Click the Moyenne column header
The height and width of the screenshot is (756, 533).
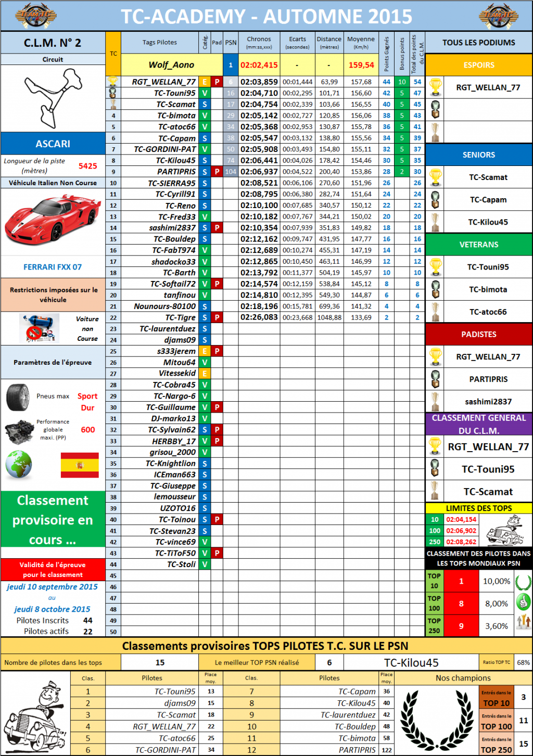point(361,43)
